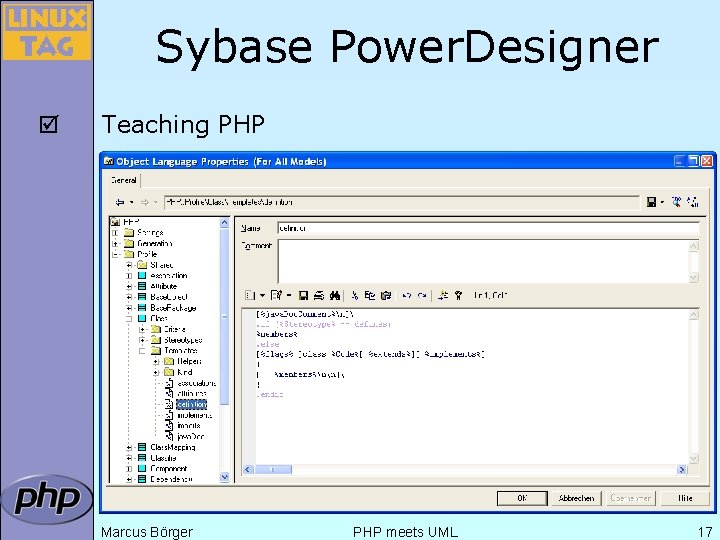Click the .else line in template code
This screenshot has height=540, width=720.
(268, 344)
